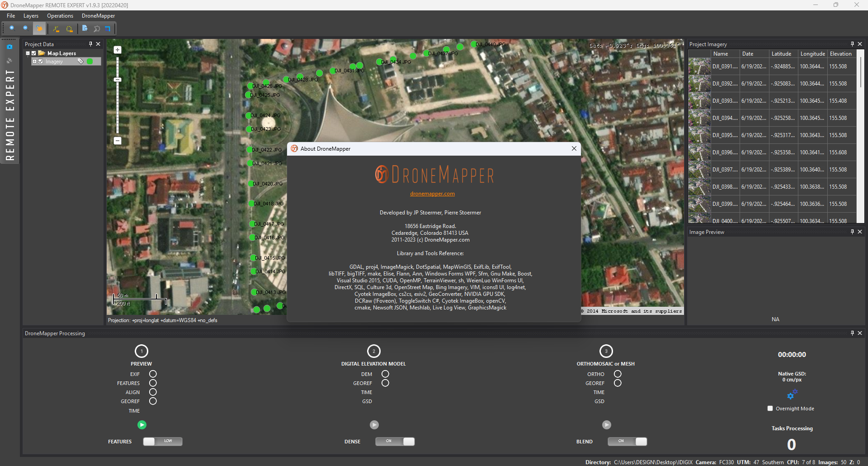This screenshot has height=466, width=868.
Task: Select the DJI_0391 image thumbnail
Action: pos(699,67)
